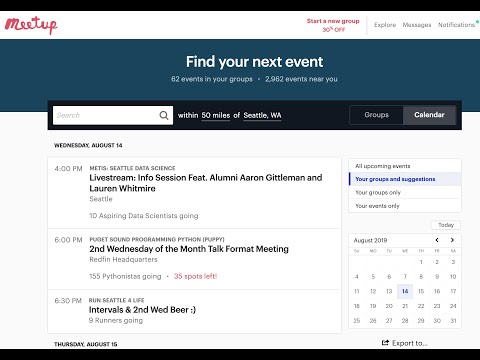
Task: Select August 21 in calendar
Action: pos(405,306)
